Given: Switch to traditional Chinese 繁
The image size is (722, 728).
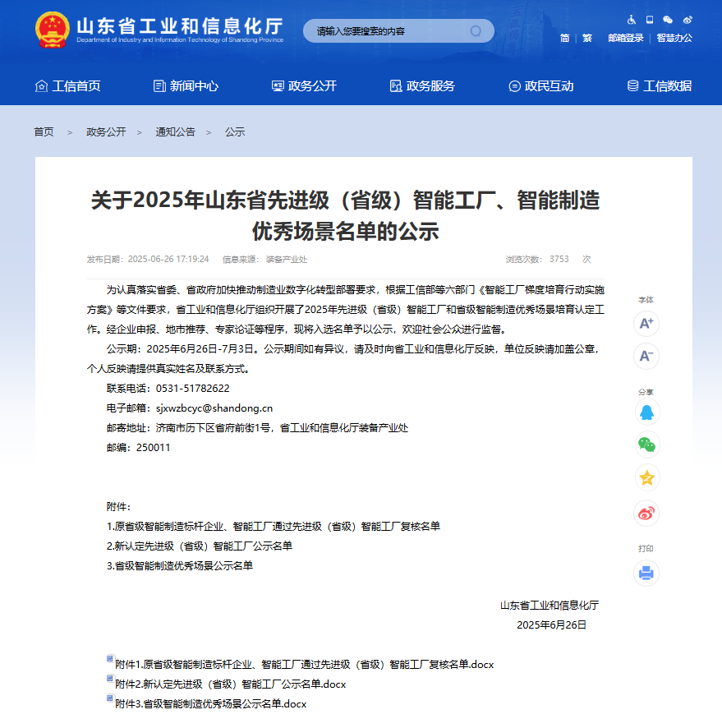Looking at the screenshot, I should click(x=587, y=38).
